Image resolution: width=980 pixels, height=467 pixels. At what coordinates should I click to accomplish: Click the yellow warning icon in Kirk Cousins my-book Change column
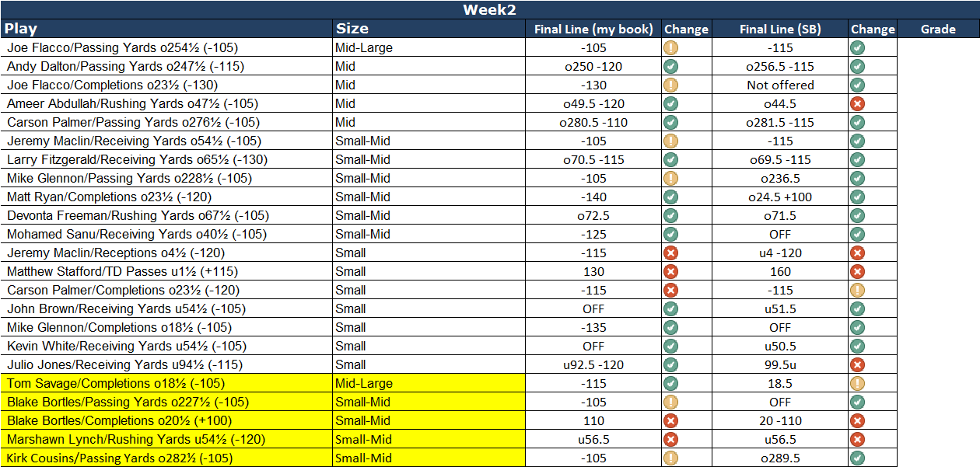coord(670,458)
